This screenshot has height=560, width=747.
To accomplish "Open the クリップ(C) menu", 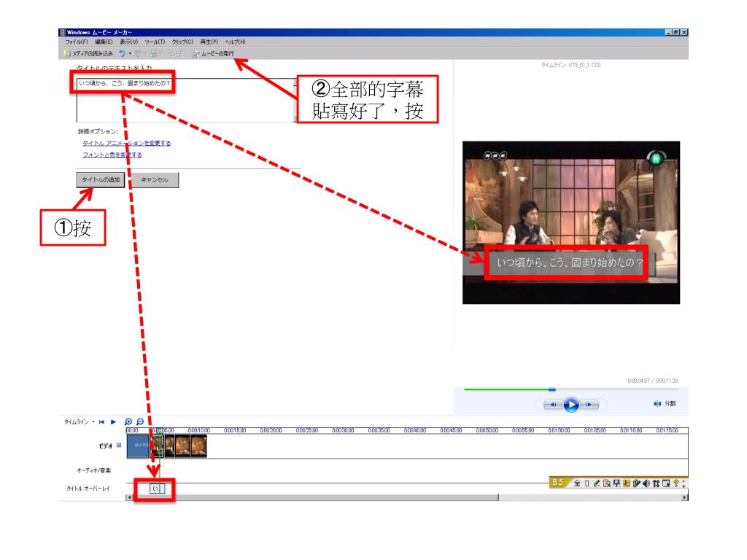I will tap(182, 42).
